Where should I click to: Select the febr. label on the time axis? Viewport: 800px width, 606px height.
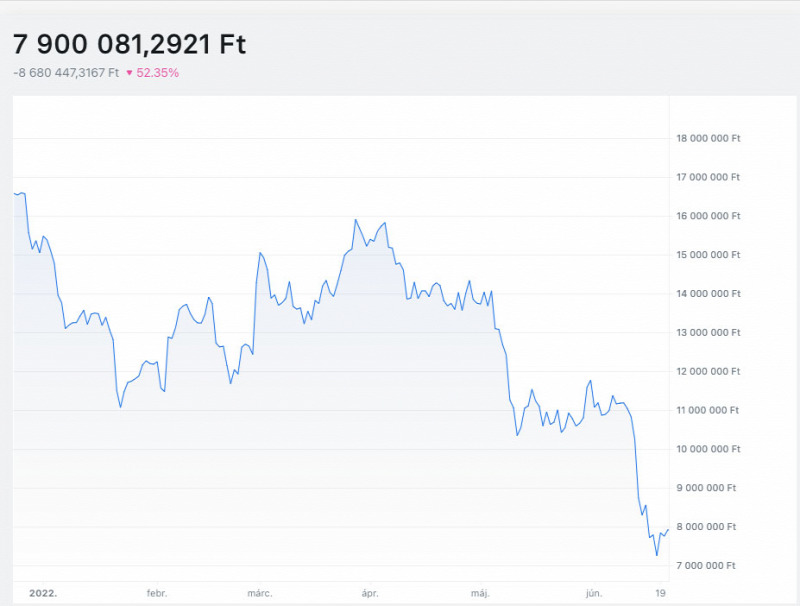click(157, 593)
